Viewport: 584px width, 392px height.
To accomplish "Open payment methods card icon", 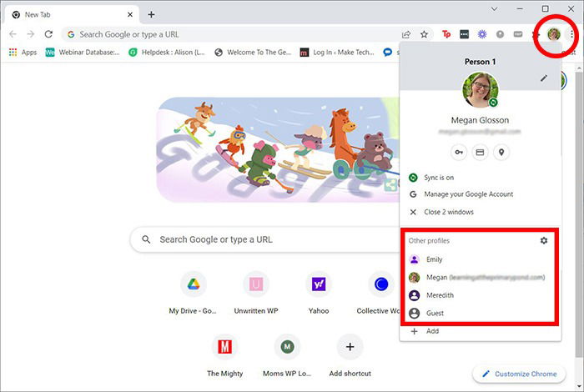I will point(480,153).
